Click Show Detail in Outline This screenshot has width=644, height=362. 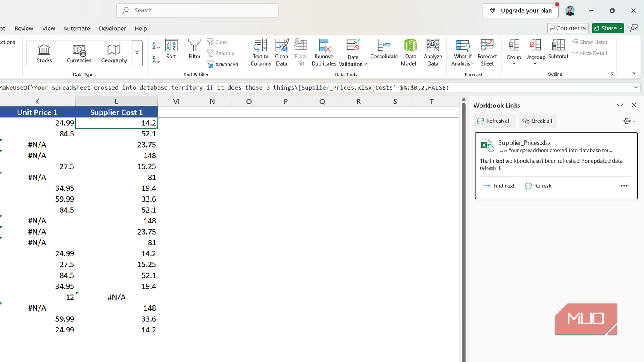point(590,42)
